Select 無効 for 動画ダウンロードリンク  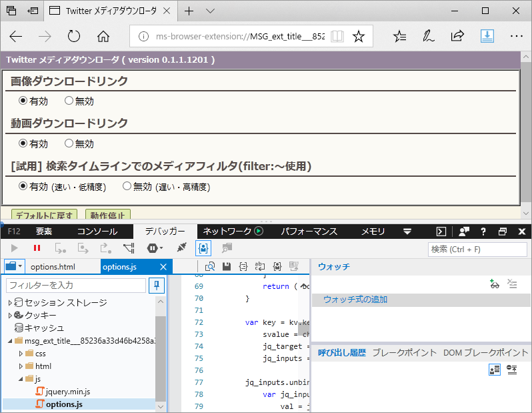tap(69, 143)
